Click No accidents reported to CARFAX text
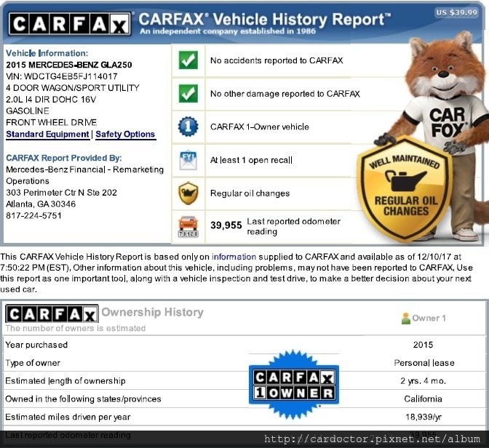The height and width of the screenshot is (448, 489). tap(277, 60)
